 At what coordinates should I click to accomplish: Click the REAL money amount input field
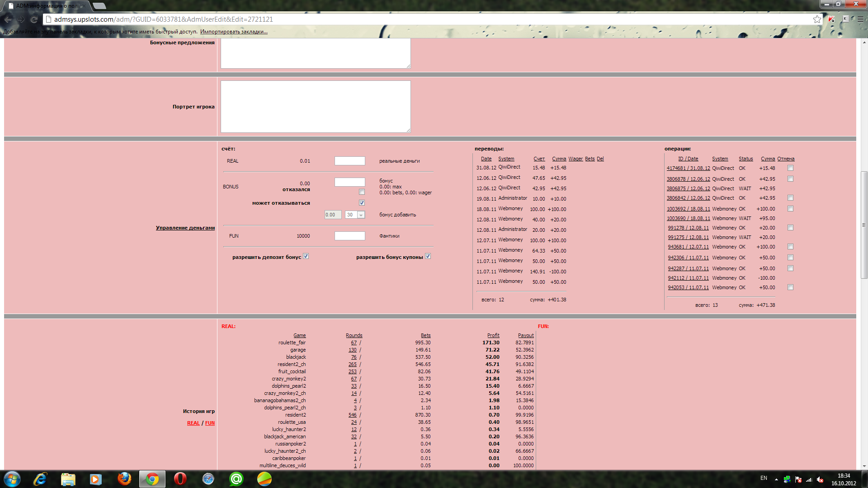pyautogui.click(x=349, y=161)
